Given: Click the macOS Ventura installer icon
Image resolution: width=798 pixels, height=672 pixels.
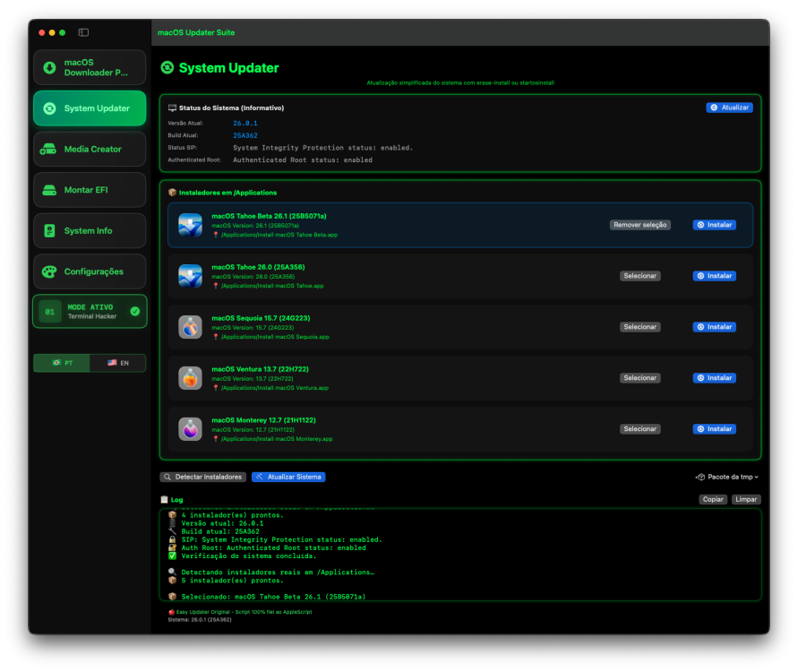Looking at the screenshot, I should 191,378.
